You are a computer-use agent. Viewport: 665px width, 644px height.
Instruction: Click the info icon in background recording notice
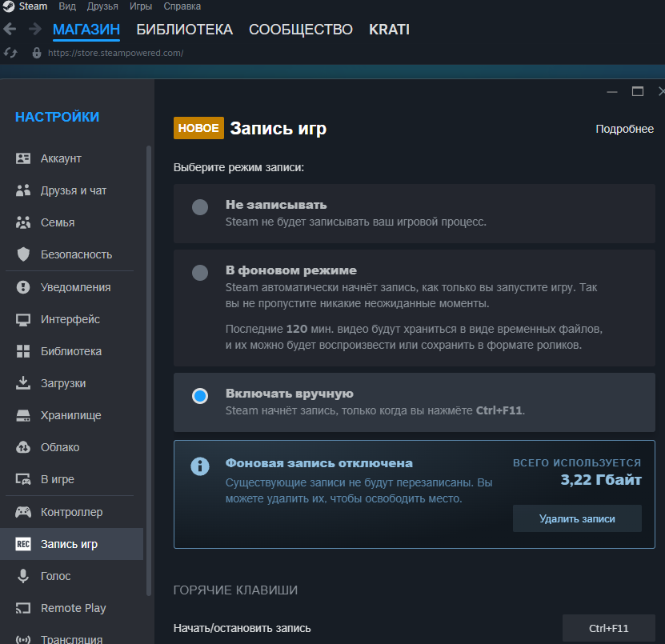tap(200, 466)
